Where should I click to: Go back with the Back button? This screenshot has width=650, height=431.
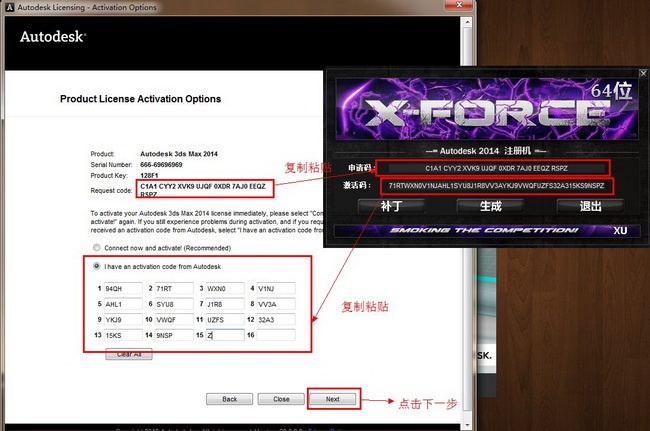[229, 399]
